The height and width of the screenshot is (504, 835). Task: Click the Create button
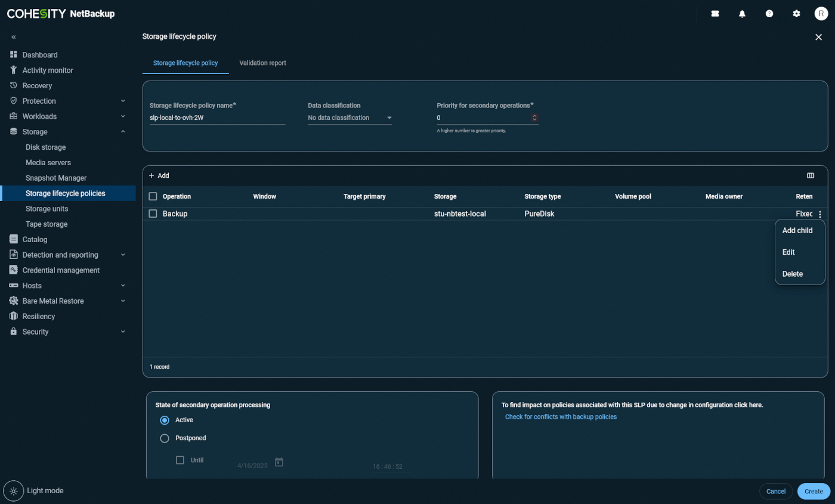(814, 491)
